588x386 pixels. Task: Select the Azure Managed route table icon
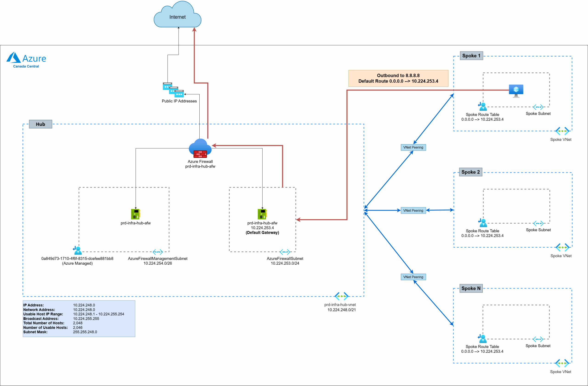(77, 250)
